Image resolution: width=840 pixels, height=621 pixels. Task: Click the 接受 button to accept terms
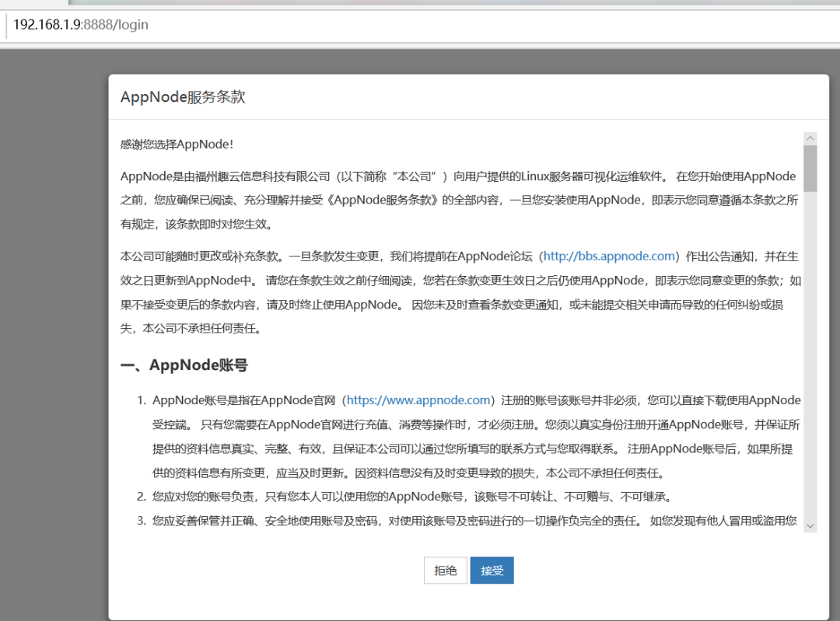coord(492,570)
